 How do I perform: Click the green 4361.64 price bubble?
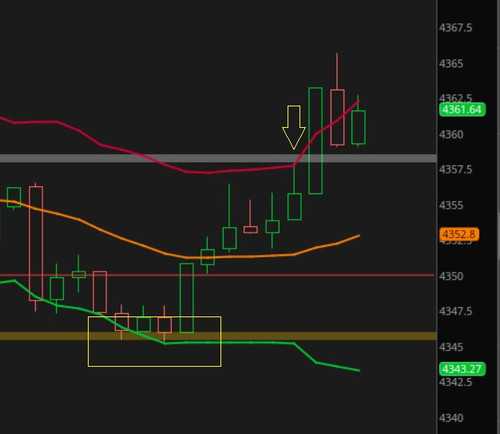(462, 110)
